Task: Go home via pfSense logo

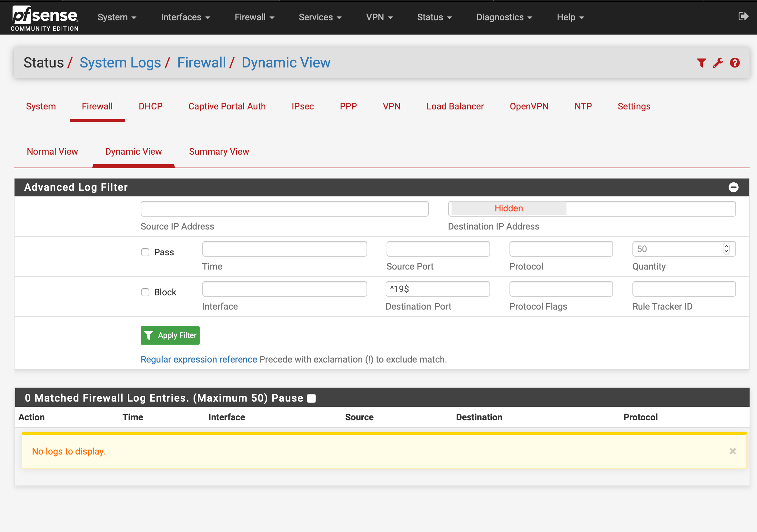Action: pos(45,18)
